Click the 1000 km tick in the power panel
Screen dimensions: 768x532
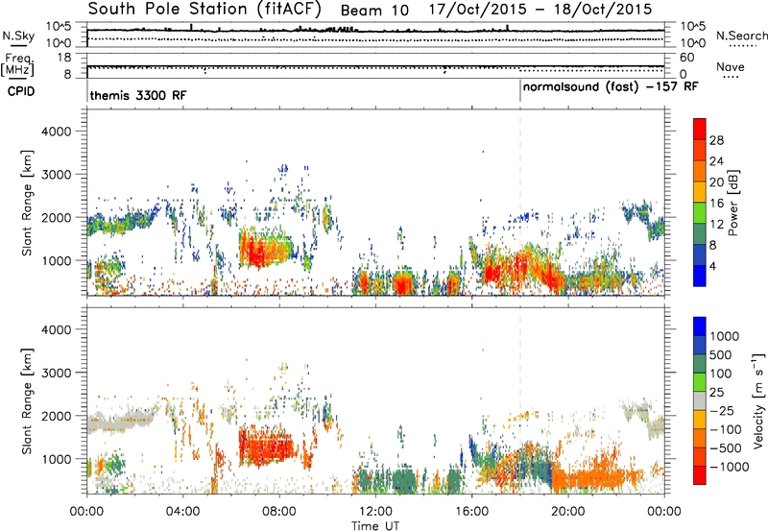(56, 260)
